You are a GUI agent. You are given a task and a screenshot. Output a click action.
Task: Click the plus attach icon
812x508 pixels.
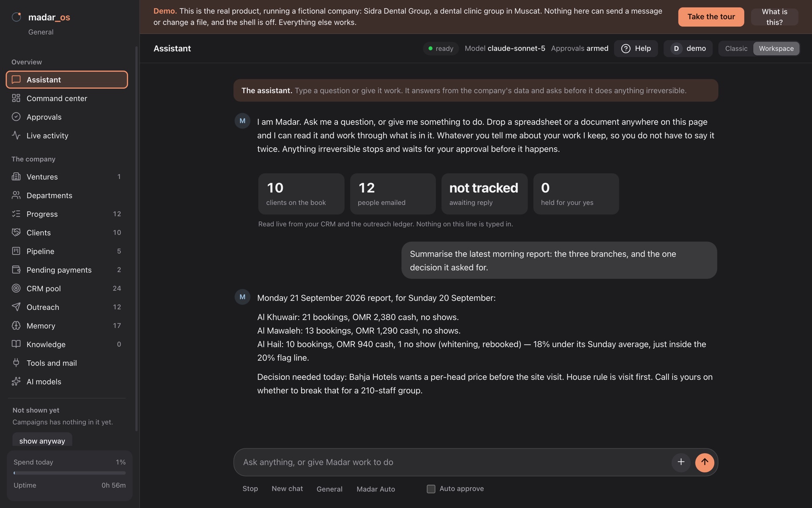coord(681,462)
